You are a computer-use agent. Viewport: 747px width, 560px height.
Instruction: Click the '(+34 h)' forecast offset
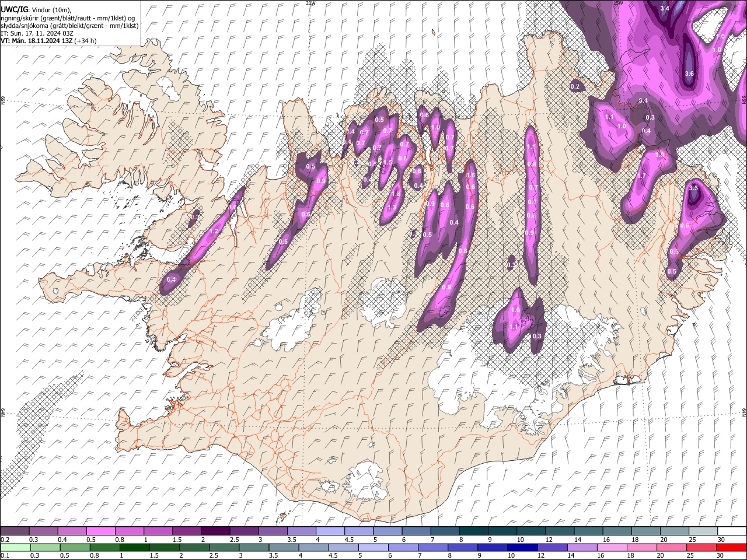[86, 41]
